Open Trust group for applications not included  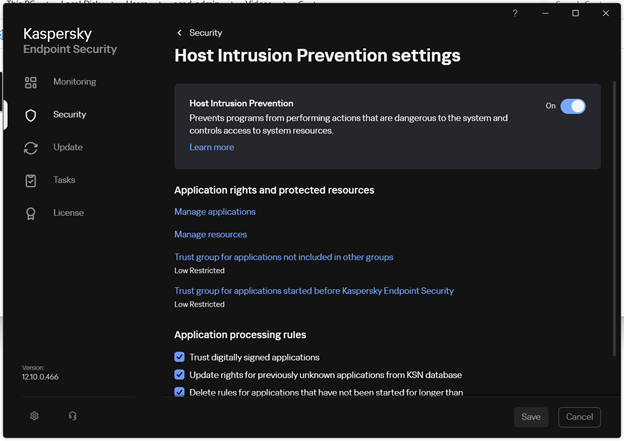[283, 257]
